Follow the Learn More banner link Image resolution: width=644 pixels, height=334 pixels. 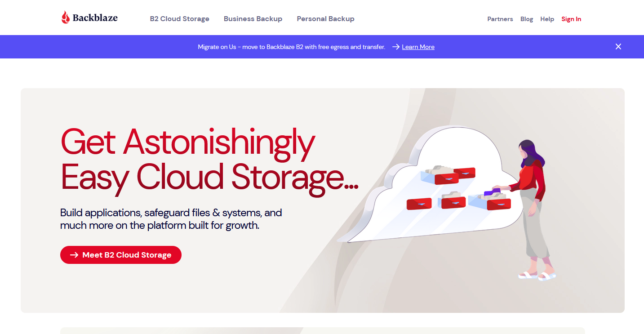(x=418, y=47)
